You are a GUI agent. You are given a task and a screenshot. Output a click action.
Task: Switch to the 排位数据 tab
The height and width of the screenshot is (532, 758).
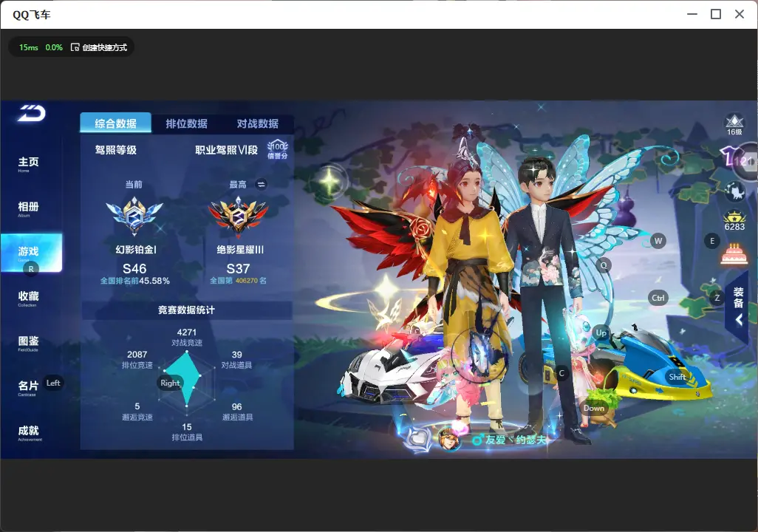point(187,123)
